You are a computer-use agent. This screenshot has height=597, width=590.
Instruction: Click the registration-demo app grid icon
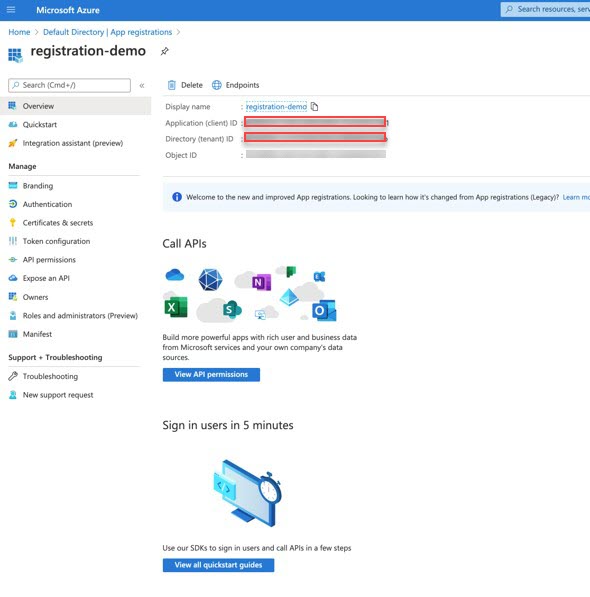tap(15, 55)
